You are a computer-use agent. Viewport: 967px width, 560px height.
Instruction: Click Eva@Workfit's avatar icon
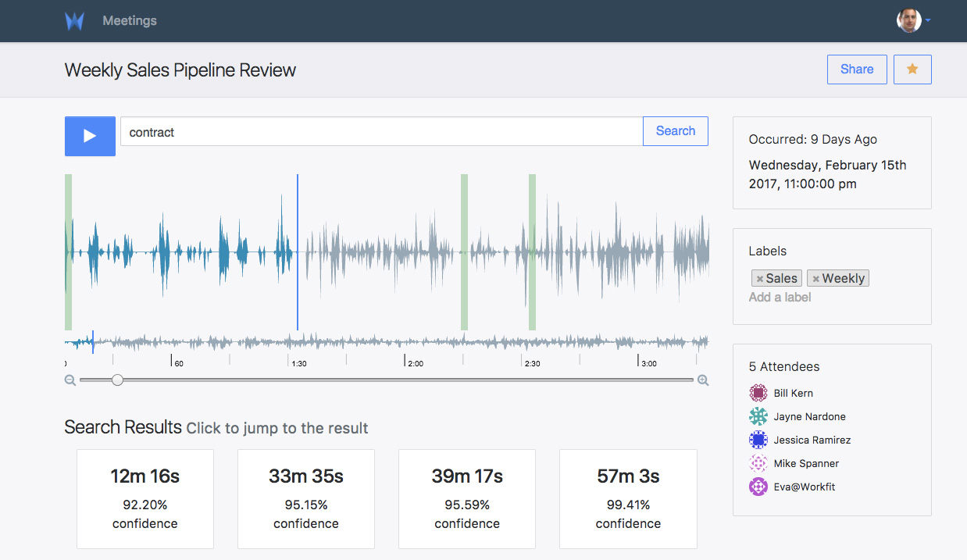pyautogui.click(x=758, y=487)
